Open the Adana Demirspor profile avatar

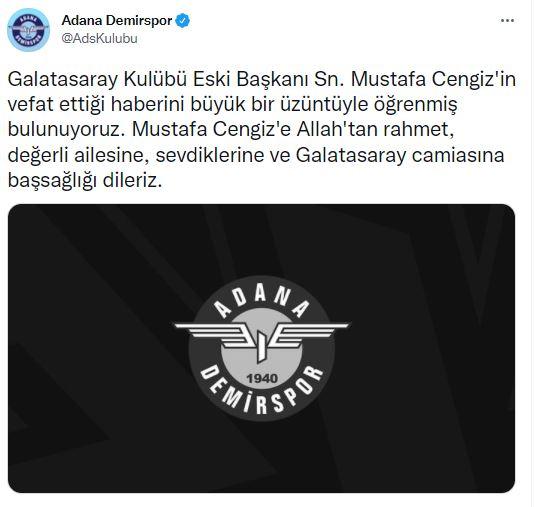pos(28,30)
